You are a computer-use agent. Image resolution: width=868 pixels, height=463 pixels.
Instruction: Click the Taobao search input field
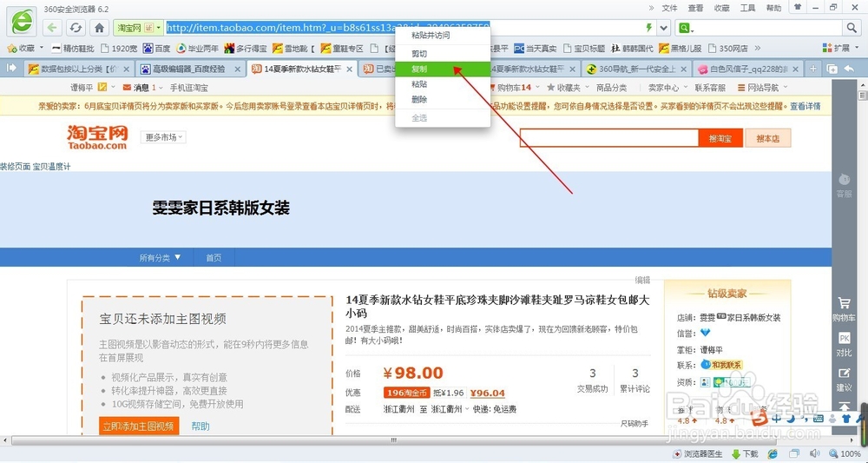point(609,138)
